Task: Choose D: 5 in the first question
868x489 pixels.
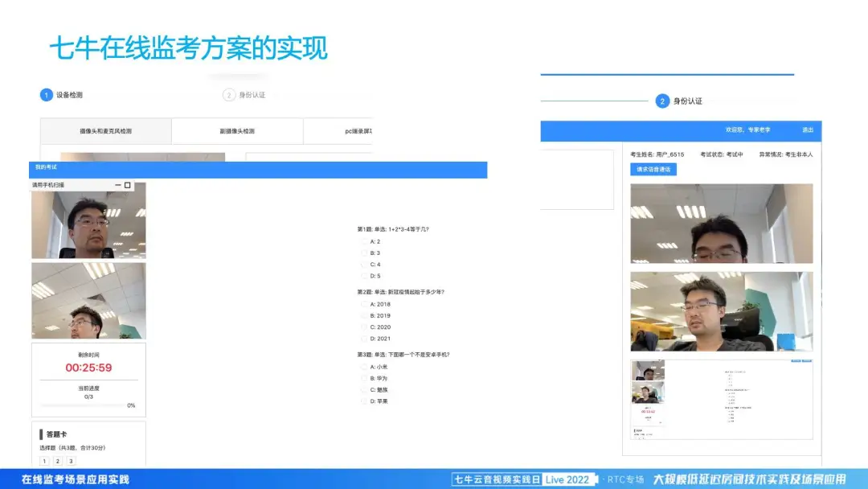Action: (364, 276)
